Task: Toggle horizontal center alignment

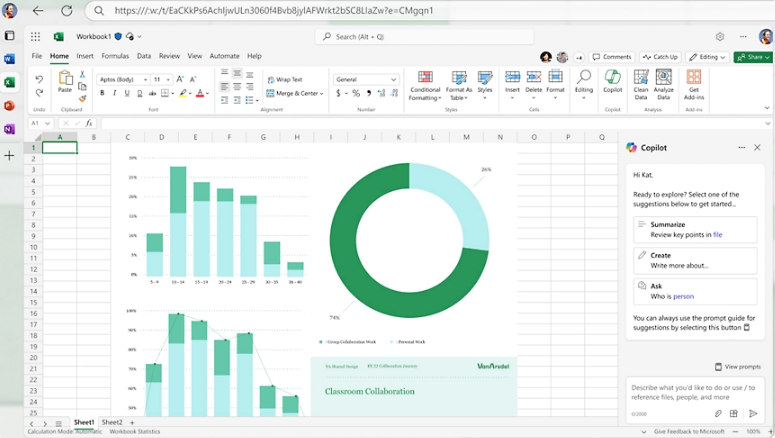Action: click(x=237, y=87)
